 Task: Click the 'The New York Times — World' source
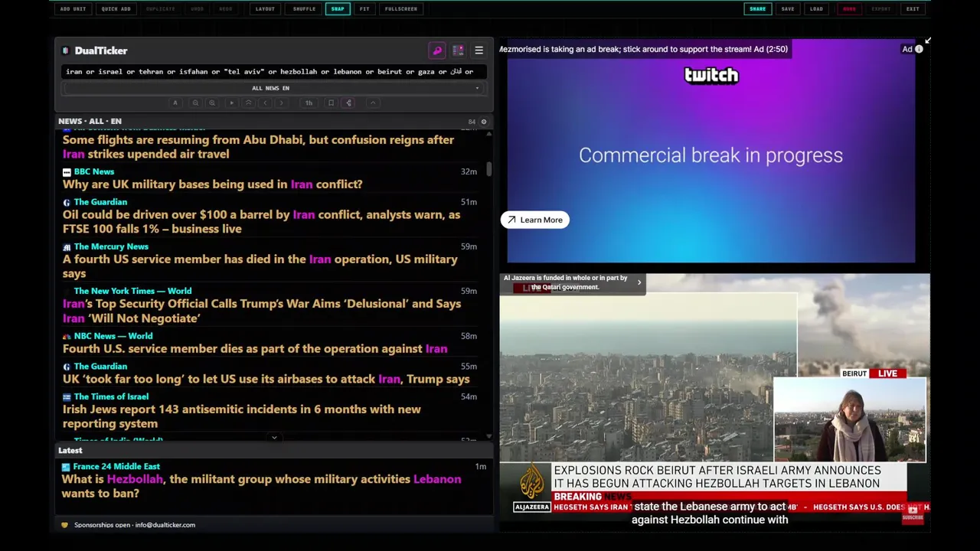[x=132, y=292]
